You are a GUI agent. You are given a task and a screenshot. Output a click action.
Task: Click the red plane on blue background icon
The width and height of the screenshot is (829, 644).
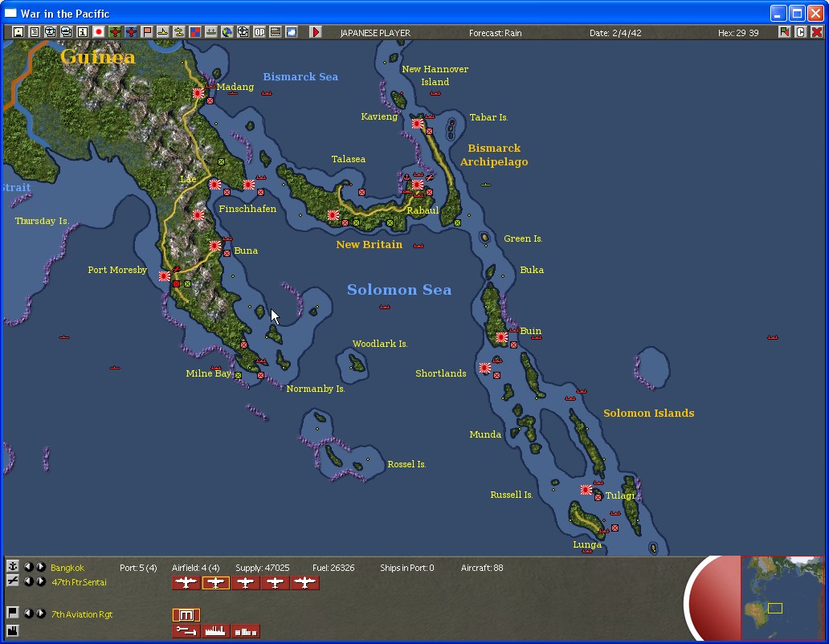pyautogui.click(x=131, y=32)
